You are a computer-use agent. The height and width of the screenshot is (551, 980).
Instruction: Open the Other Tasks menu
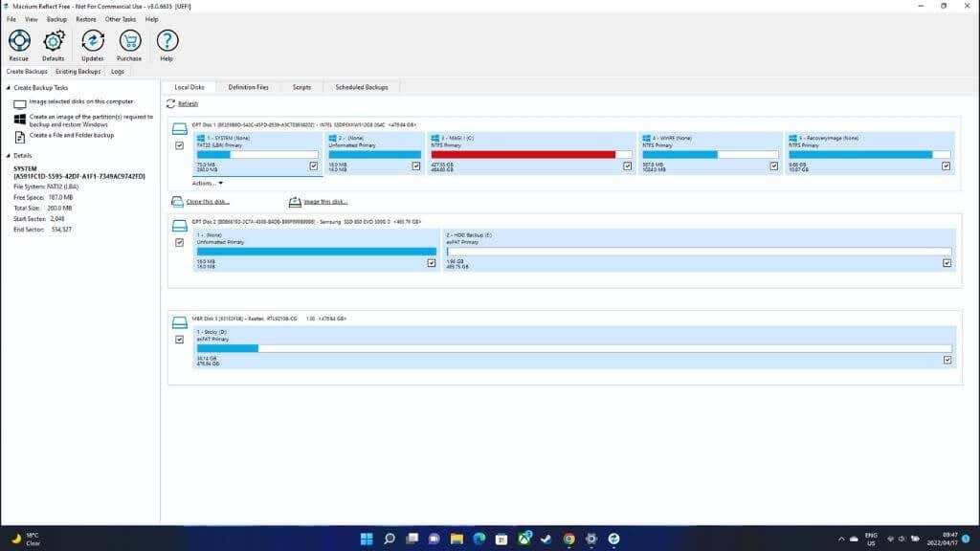coord(121,19)
